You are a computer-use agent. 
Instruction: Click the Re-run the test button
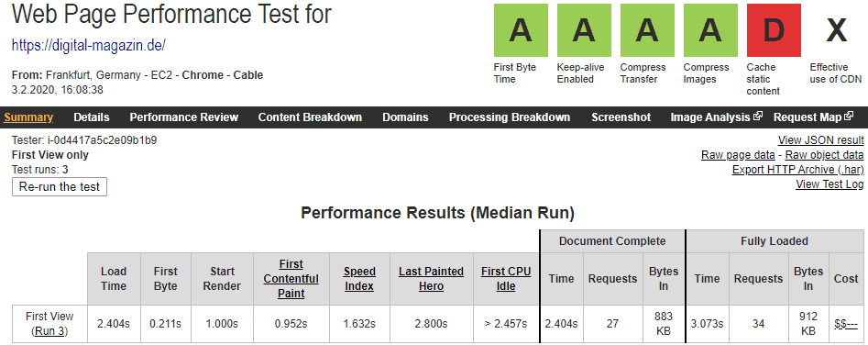(x=60, y=186)
